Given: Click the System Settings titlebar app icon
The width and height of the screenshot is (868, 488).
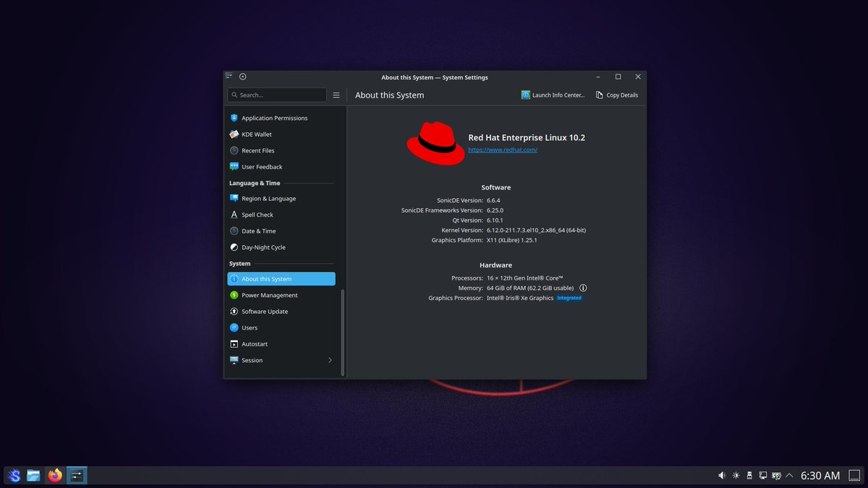Looking at the screenshot, I should coord(229,77).
